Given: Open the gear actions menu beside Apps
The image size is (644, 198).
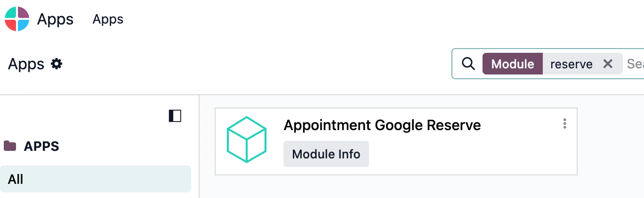Looking at the screenshot, I should point(56,64).
